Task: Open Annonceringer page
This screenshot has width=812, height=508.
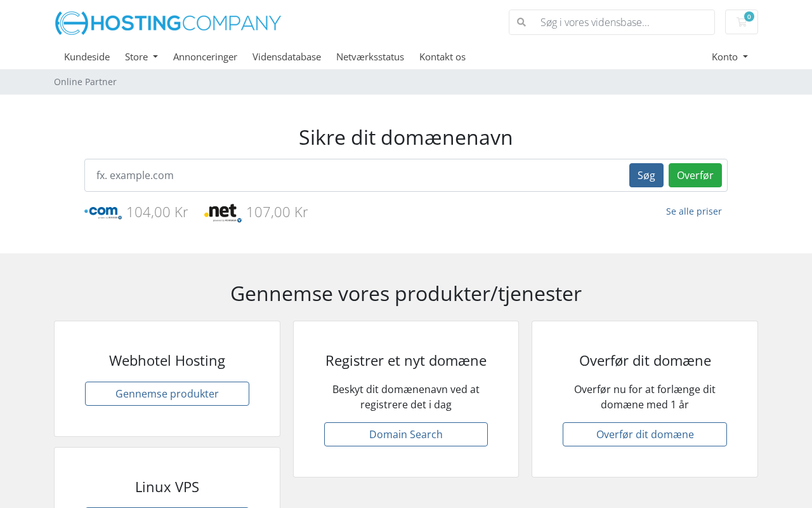Action: pos(205,57)
